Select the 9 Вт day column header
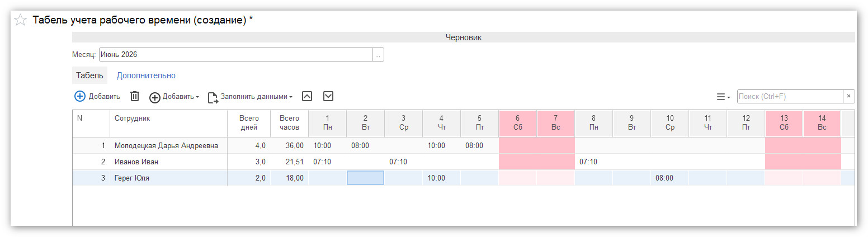868x237 pixels. 631,124
